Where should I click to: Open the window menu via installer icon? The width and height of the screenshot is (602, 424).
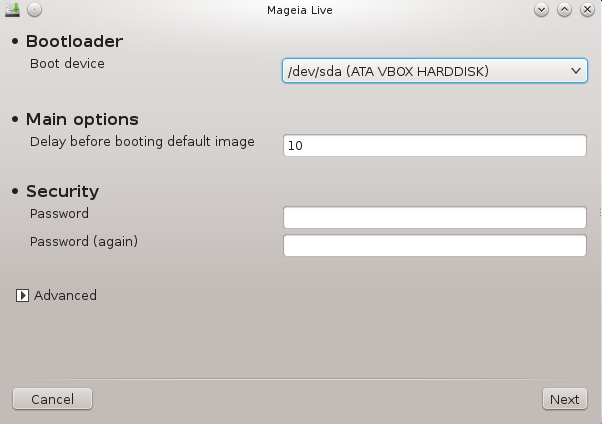point(12,10)
